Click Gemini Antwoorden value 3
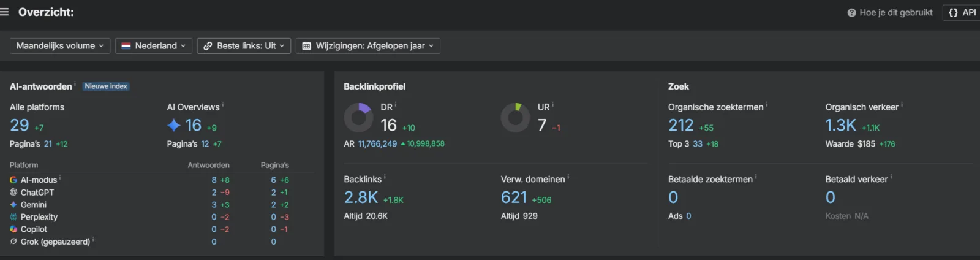This screenshot has width=980, height=260. coord(214,205)
